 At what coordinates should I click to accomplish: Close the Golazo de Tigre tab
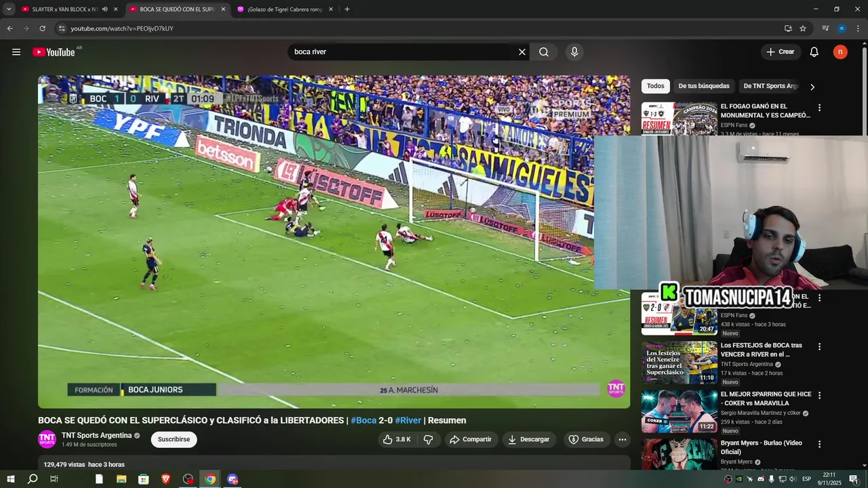pyautogui.click(x=331, y=9)
